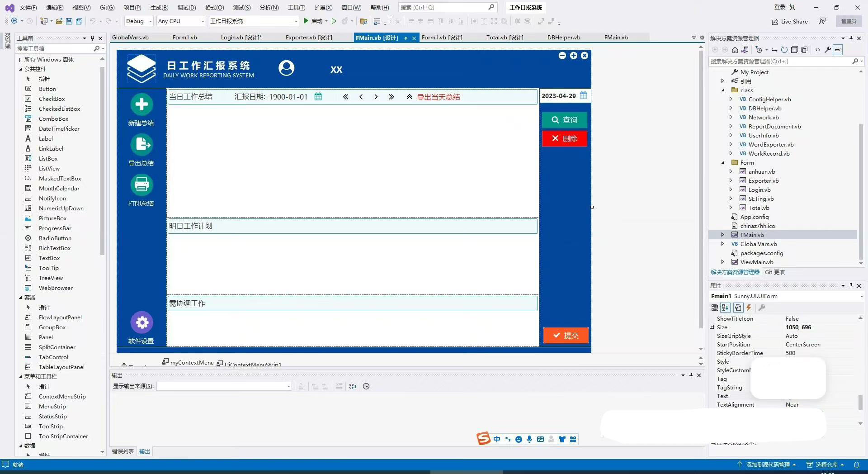
Task: Click the 导出总结 export icon
Action: (x=142, y=145)
